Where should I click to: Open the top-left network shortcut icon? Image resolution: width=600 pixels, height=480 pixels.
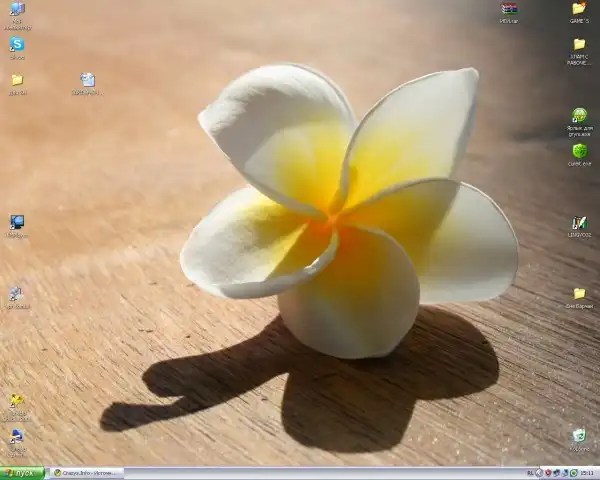(x=17, y=10)
